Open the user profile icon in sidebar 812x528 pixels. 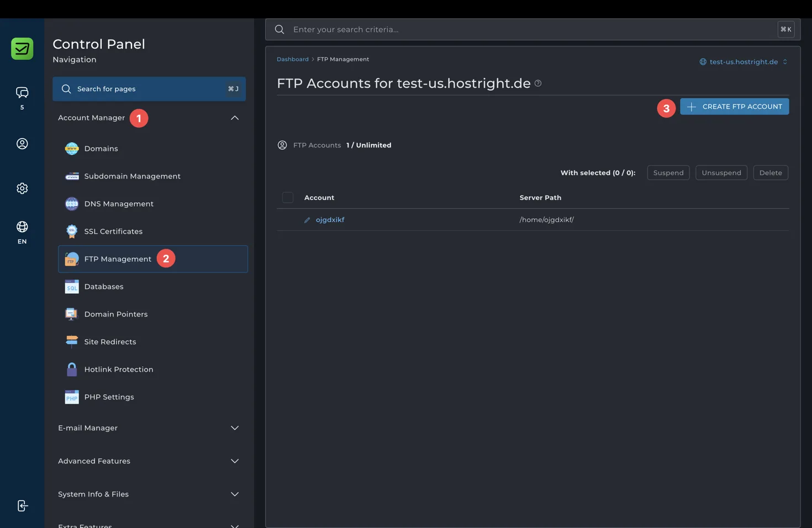coord(22,144)
